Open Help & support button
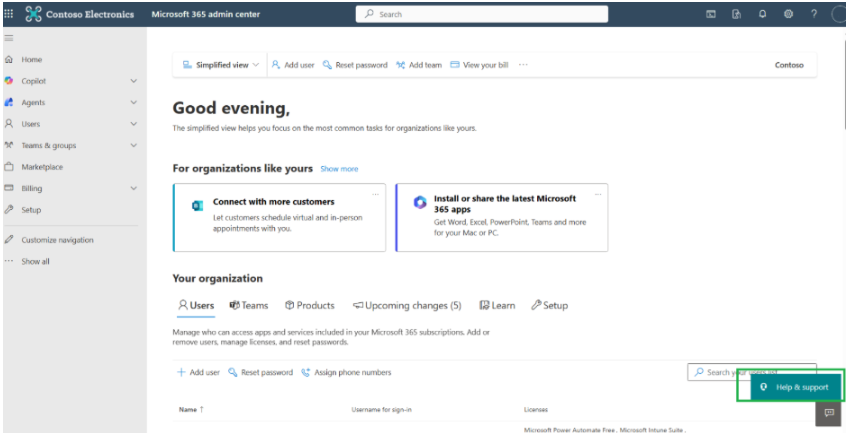Image resolution: width=846 pixels, height=433 pixels. (796, 387)
